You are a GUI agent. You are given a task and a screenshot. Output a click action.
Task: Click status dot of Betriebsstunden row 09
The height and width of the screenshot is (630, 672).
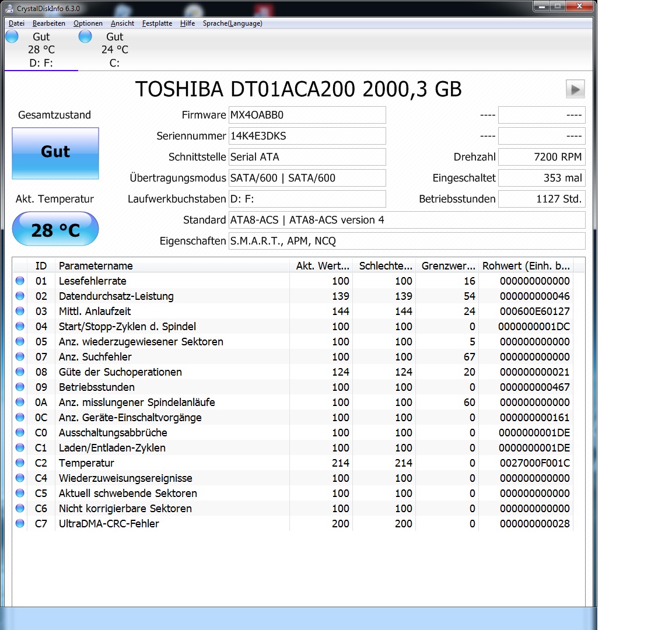(x=20, y=387)
